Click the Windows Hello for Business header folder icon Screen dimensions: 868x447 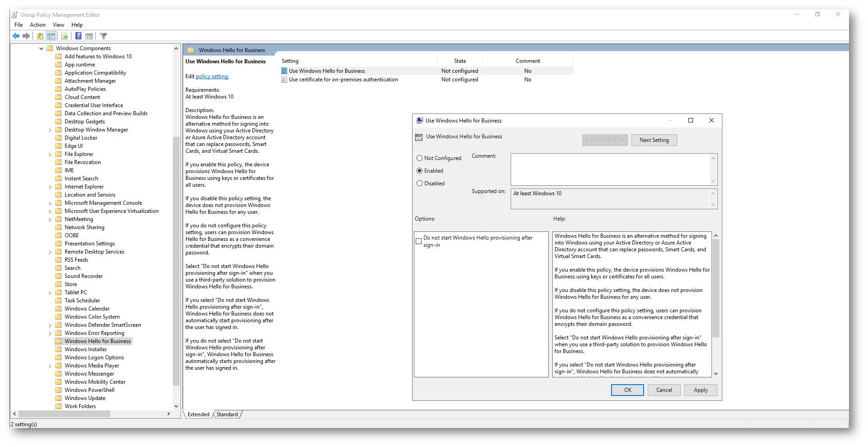point(191,50)
